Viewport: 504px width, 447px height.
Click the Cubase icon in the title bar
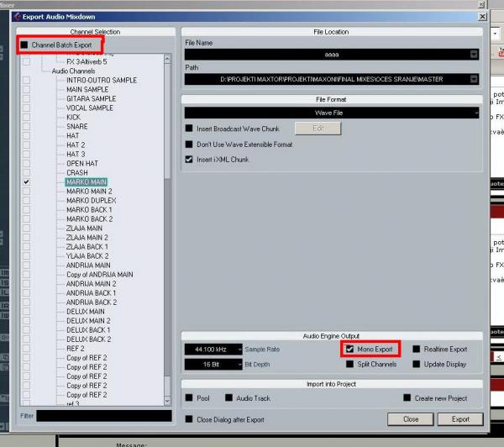[17, 15]
